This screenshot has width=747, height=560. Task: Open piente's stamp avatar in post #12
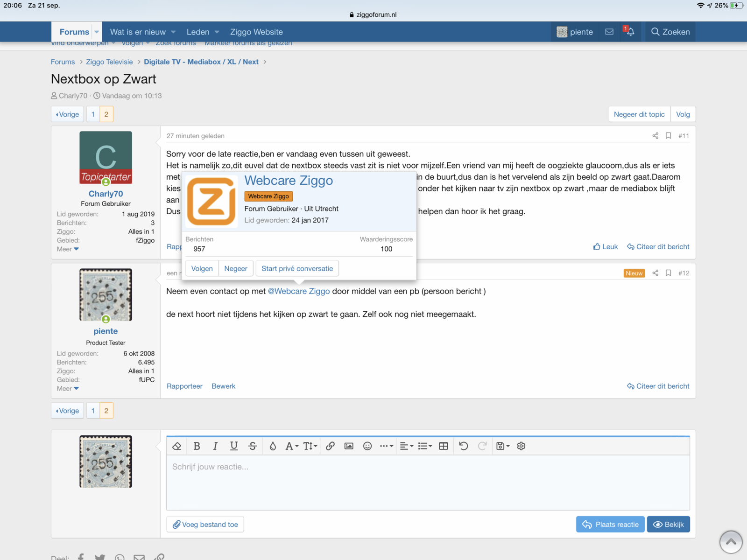point(106,294)
